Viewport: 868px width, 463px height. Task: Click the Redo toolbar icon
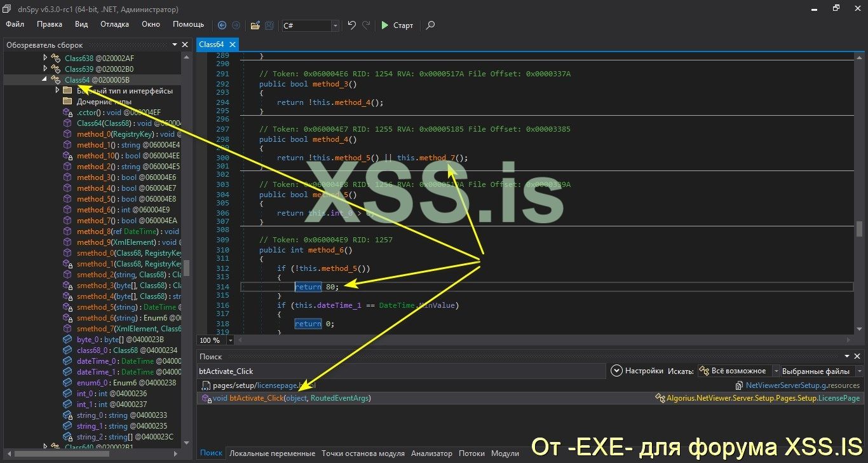tap(366, 25)
